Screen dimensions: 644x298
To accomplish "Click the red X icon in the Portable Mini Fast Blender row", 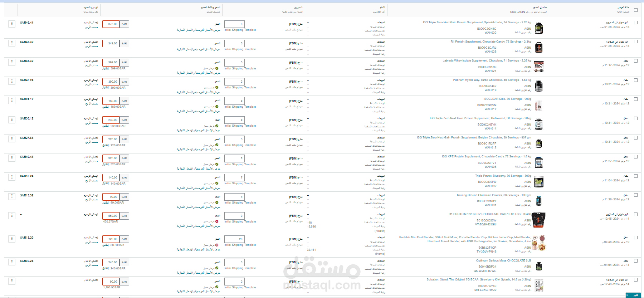I will (217, 245).
